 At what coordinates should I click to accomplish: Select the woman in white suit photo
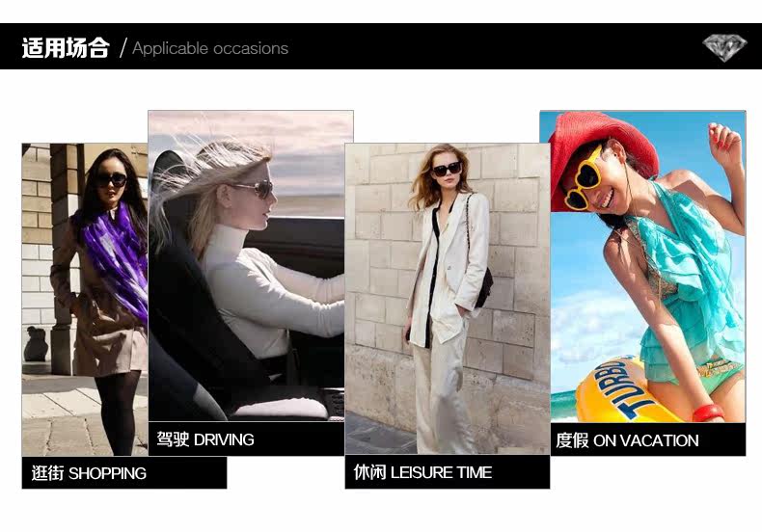pos(448,299)
